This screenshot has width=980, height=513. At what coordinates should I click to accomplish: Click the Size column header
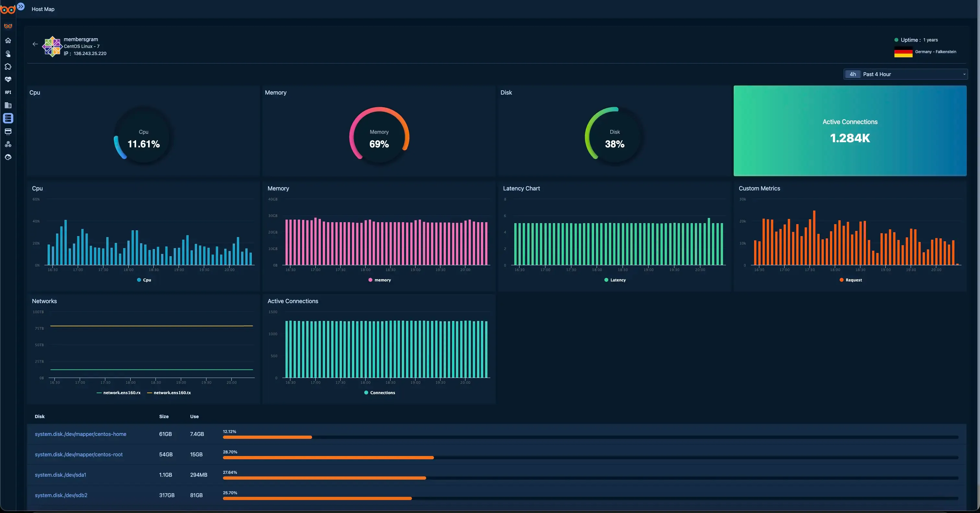(x=164, y=416)
